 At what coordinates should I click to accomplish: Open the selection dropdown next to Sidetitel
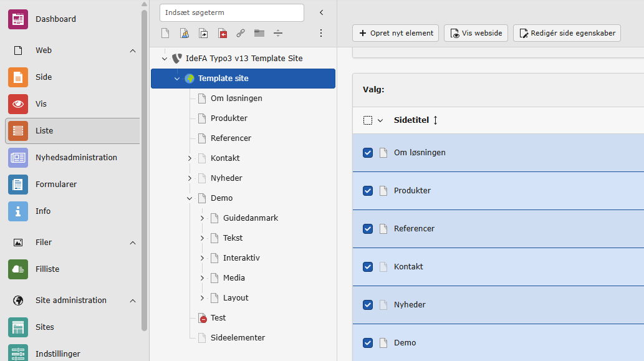[x=380, y=120]
